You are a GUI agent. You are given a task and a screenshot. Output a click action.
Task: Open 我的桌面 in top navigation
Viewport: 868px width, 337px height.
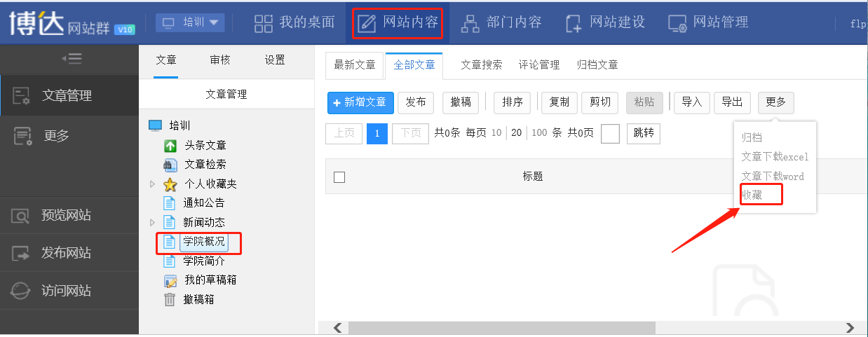[294, 22]
